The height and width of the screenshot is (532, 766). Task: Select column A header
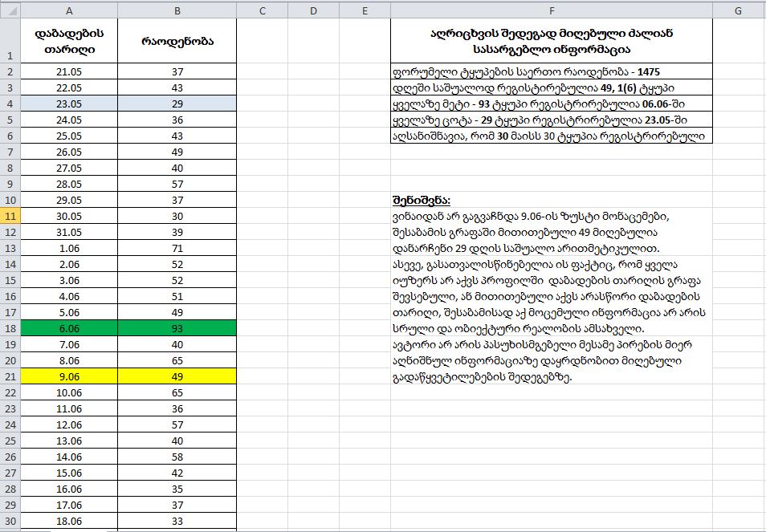[69, 10]
